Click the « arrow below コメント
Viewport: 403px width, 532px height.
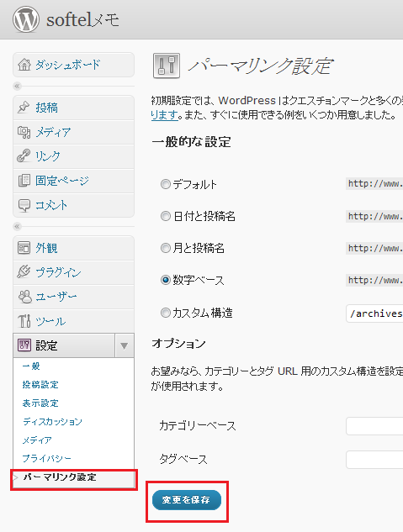click(x=17, y=226)
